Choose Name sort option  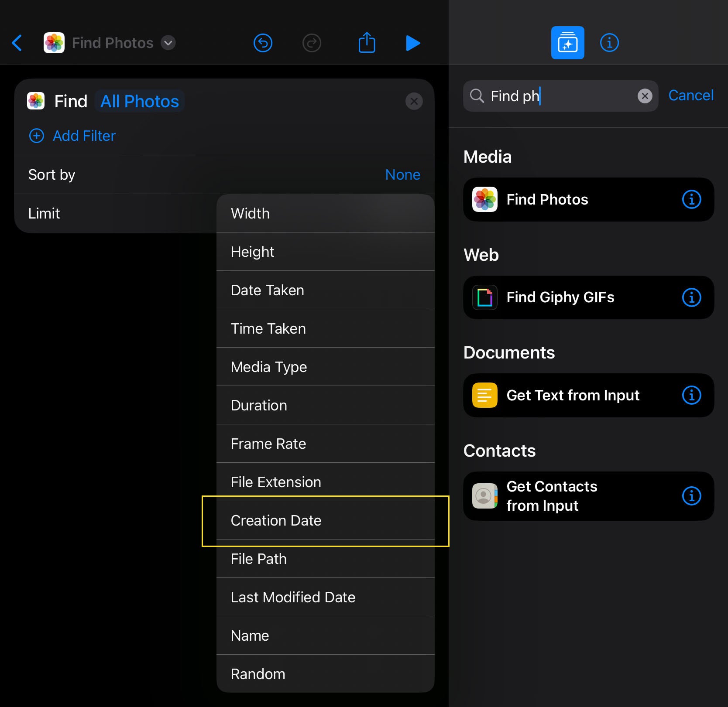coord(325,635)
